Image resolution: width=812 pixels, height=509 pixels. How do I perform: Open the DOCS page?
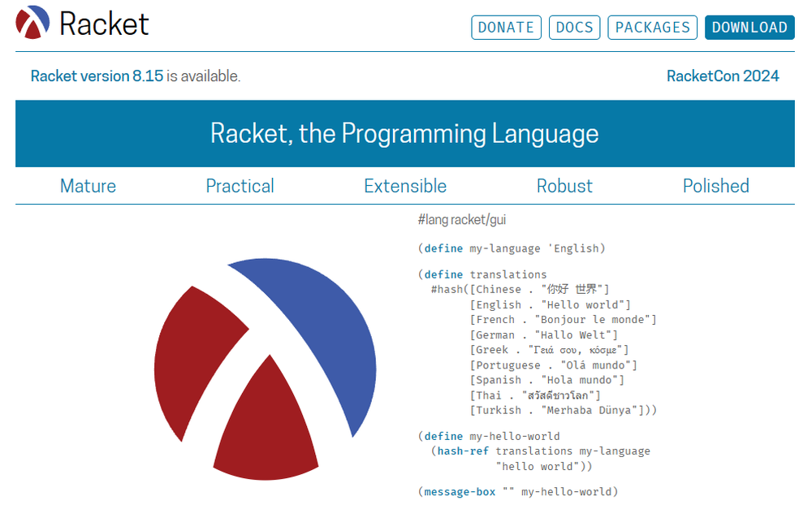click(x=574, y=27)
